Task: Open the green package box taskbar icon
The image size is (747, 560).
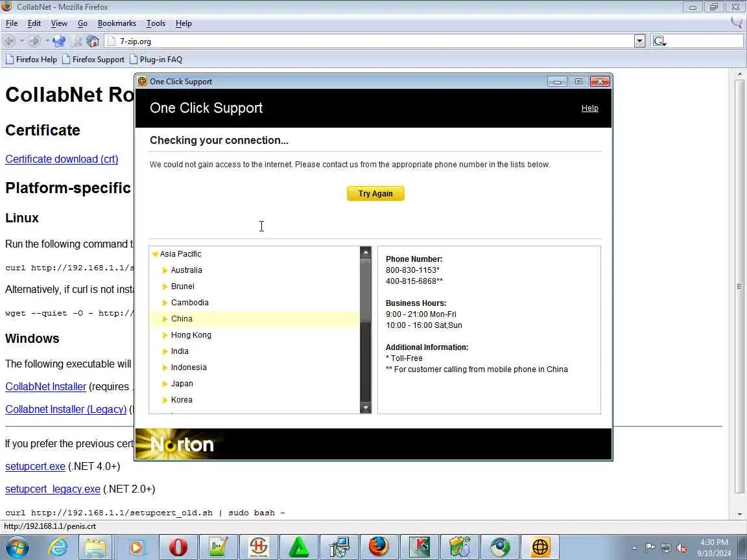Action: pyautogui.click(x=460, y=547)
